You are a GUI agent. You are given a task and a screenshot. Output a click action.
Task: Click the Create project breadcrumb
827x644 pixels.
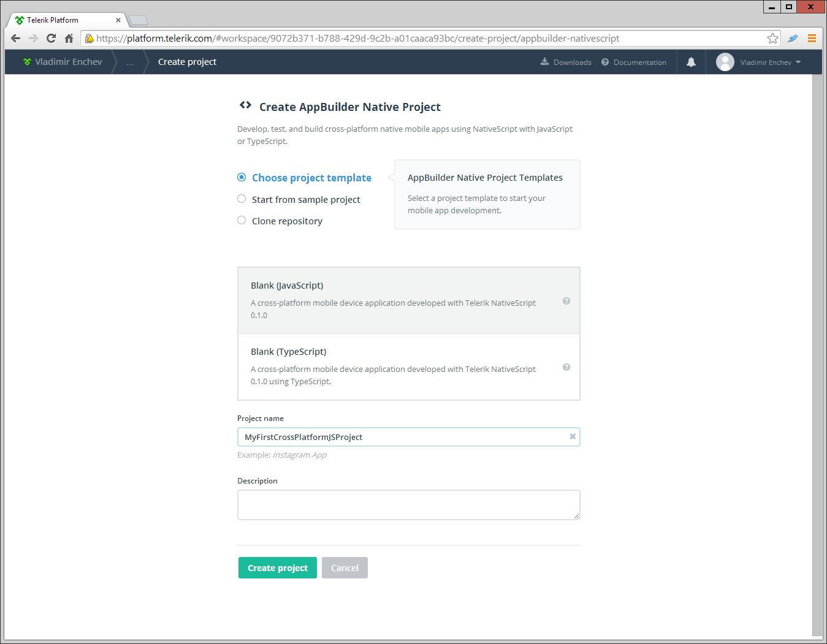coord(187,62)
